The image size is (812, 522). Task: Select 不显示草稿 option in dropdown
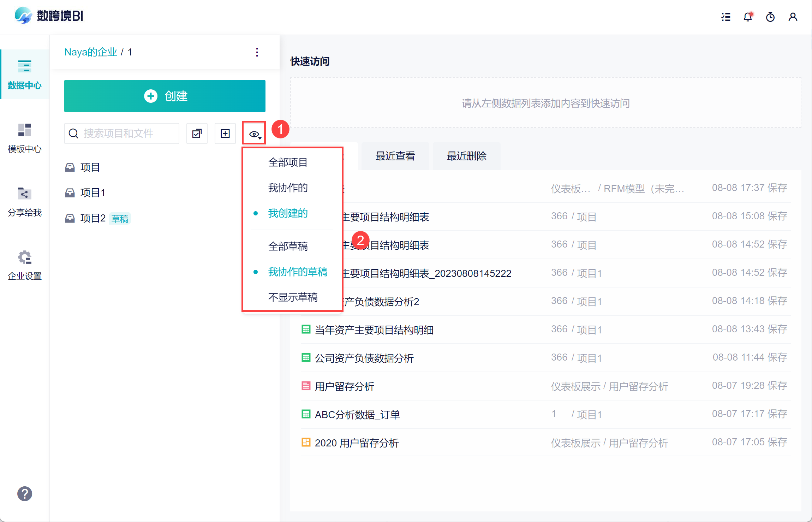pos(293,297)
